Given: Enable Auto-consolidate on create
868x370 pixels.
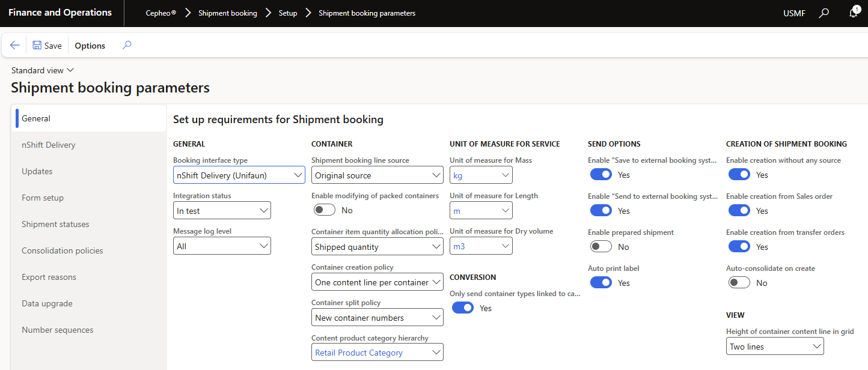Looking at the screenshot, I should [739, 282].
